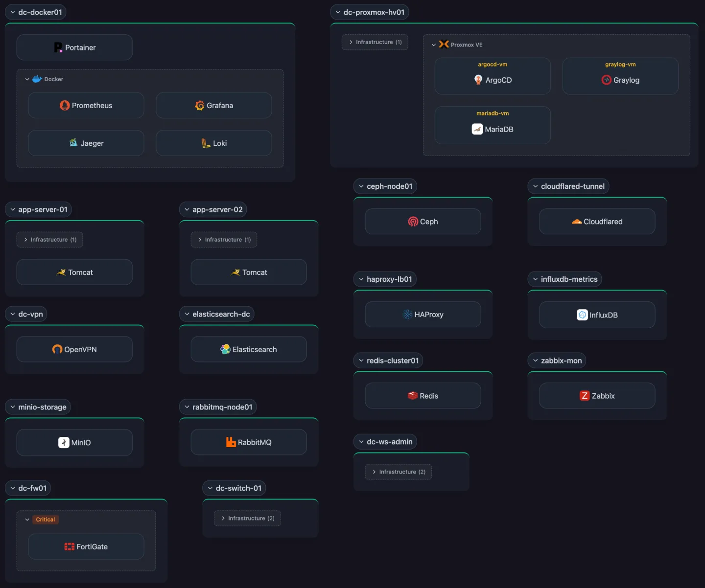Screen dimensions: 705x588
Task: Click the Zabbix monitoring icon
Action: [585, 395]
